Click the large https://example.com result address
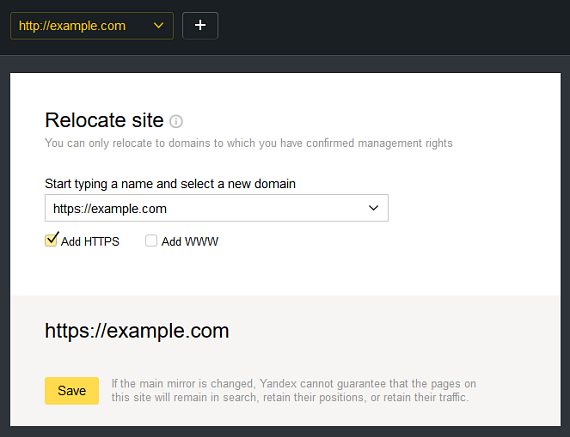 (x=137, y=331)
